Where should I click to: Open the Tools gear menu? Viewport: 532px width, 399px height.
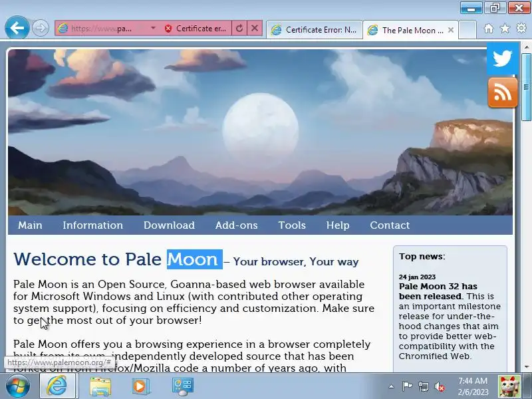pos(521,28)
